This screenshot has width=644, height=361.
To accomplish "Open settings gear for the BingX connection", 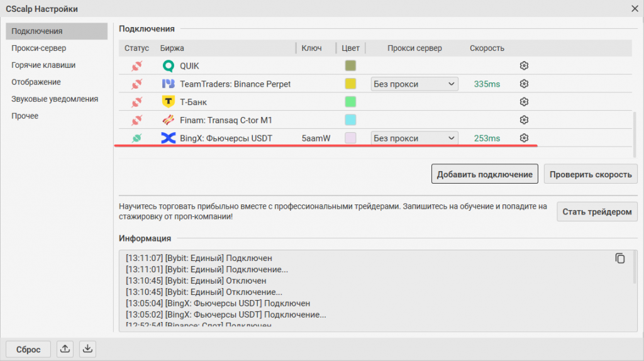I will coord(524,138).
